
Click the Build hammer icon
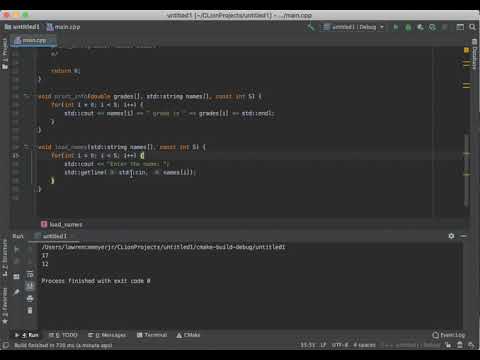click(311, 27)
